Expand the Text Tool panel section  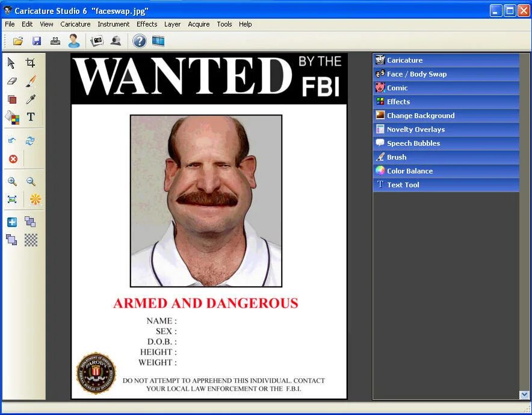[446, 185]
